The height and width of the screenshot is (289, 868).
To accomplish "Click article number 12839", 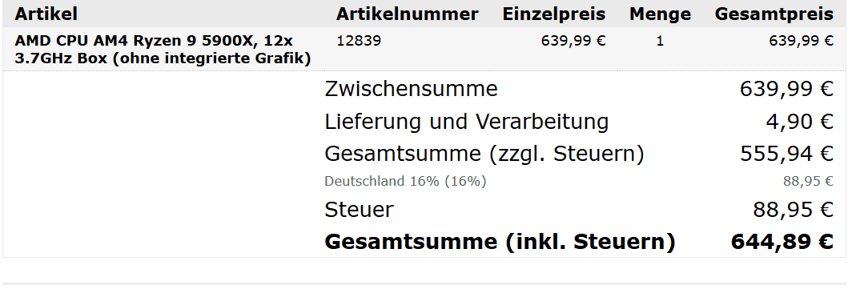I will tap(359, 41).
